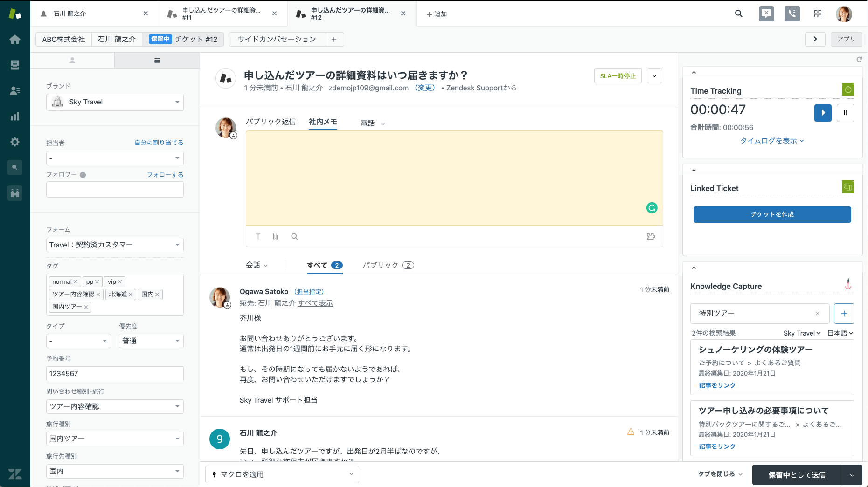Image resolution: width=868 pixels, height=487 pixels.
Task: Click the green Time Tracking stopwatch icon
Action: tap(848, 89)
